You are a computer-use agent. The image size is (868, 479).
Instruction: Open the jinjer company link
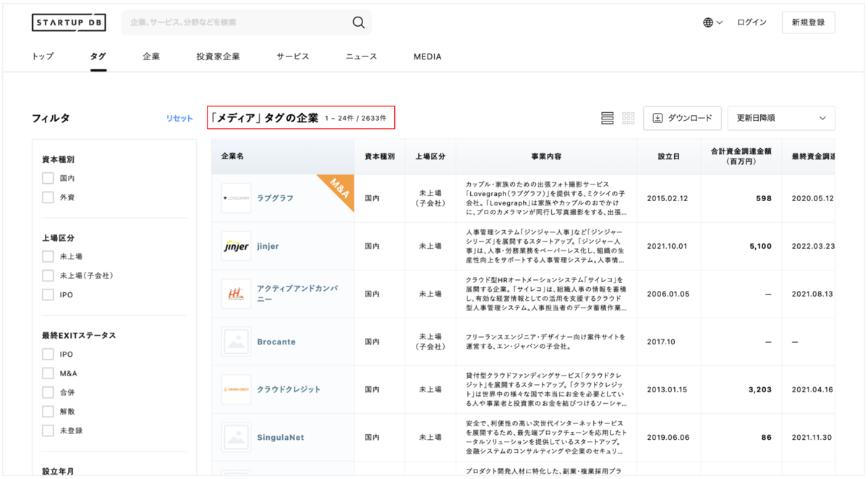[268, 246]
